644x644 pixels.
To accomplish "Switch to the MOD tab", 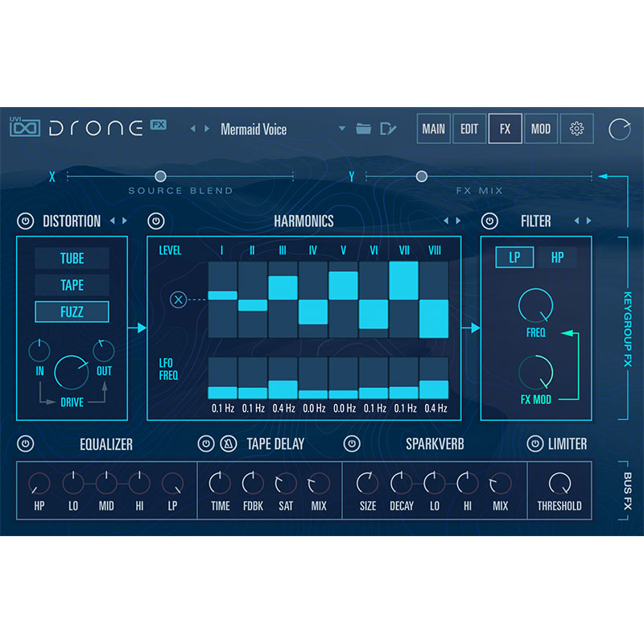I will click(541, 129).
